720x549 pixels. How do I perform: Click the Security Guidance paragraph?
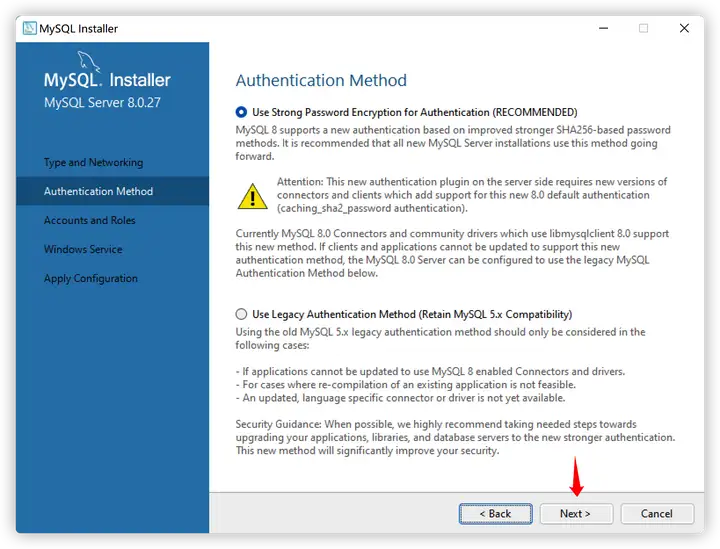(455, 437)
